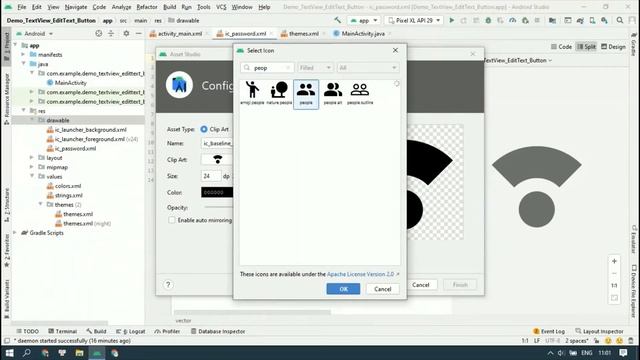
Task: Run the app with green play icon
Action: tap(451, 20)
